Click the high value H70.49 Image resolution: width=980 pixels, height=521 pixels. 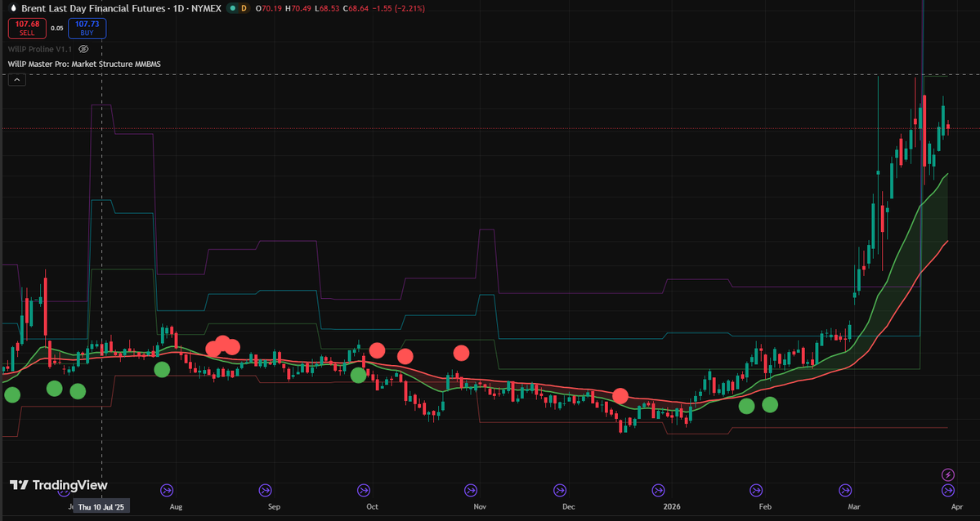tap(299, 9)
